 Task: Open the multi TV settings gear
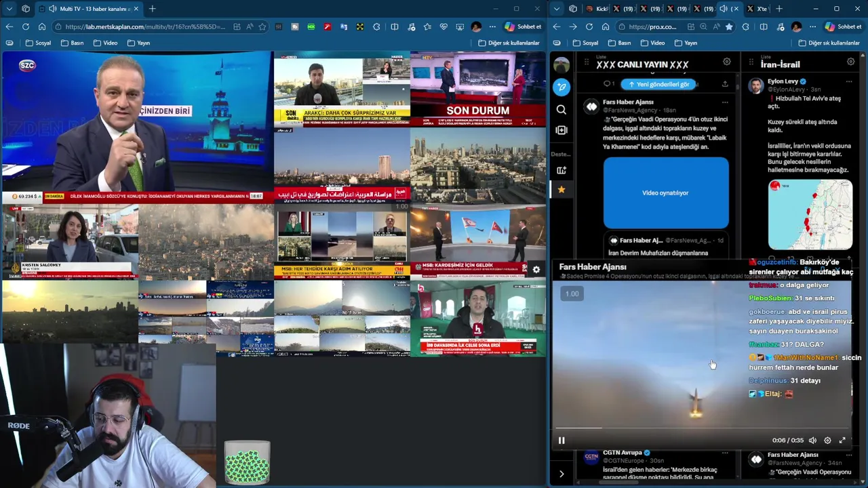536,270
